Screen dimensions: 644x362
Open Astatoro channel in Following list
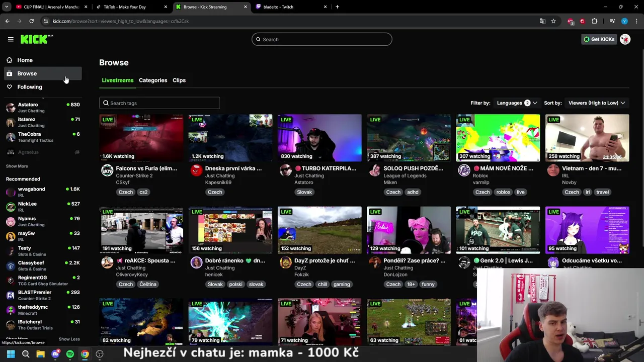(x=43, y=107)
